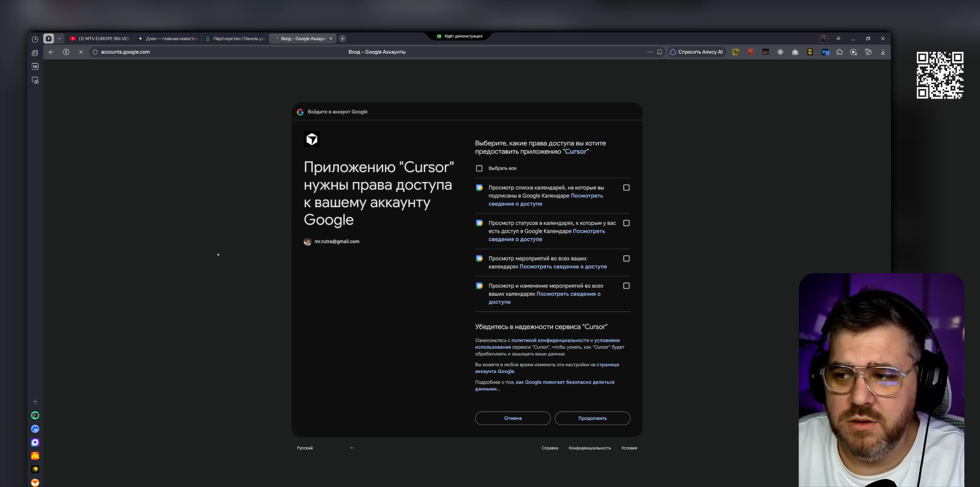980x487 pixels.
Task: Open the mail envelope sidebar app
Action: pos(35,482)
